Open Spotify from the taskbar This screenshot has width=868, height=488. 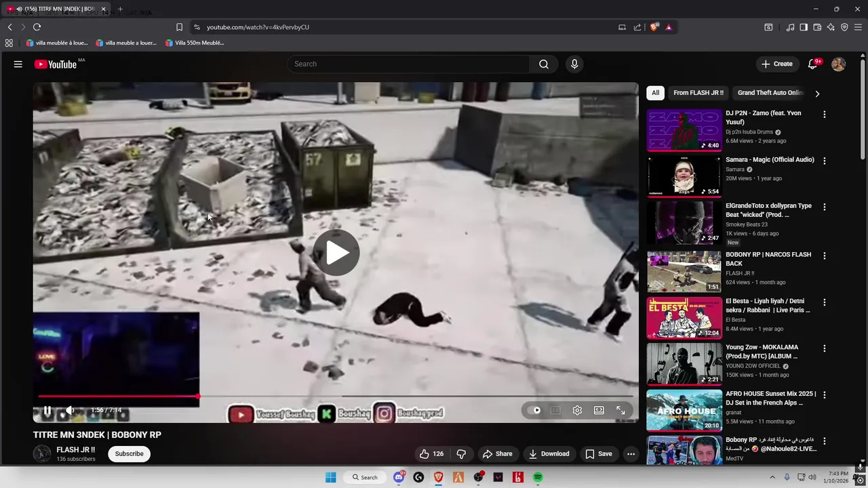[x=538, y=477]
